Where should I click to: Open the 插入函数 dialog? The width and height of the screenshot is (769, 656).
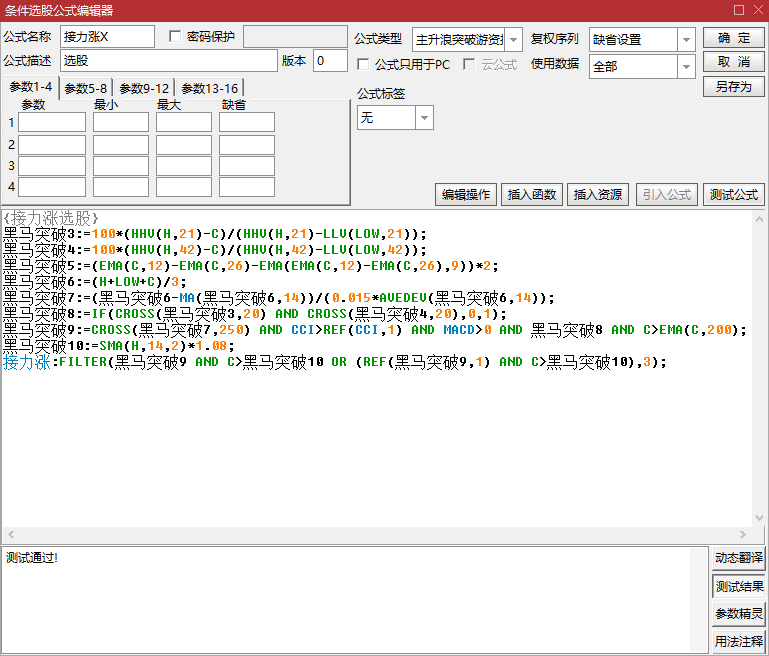(x=534, y=195)
